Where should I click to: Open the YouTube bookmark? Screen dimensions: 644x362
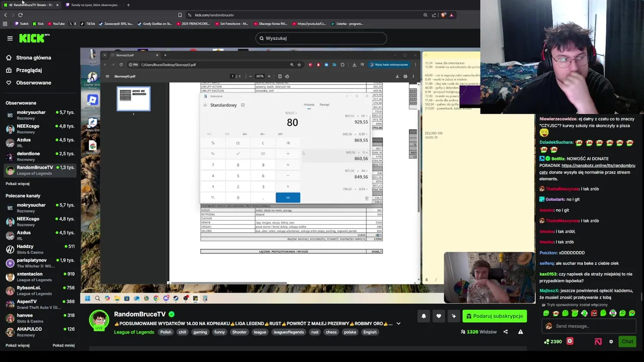point(56,24)
